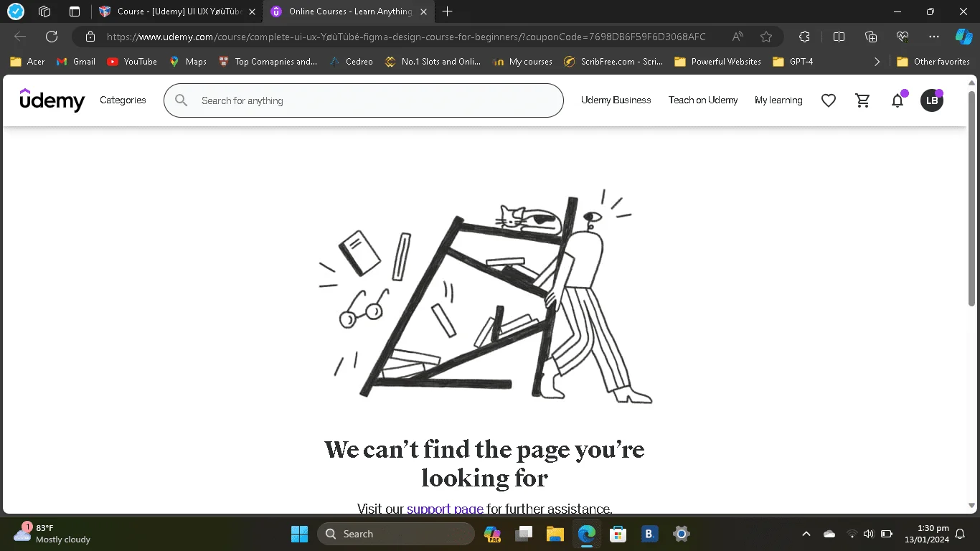Click the Search for anything field

click(364, 100)
